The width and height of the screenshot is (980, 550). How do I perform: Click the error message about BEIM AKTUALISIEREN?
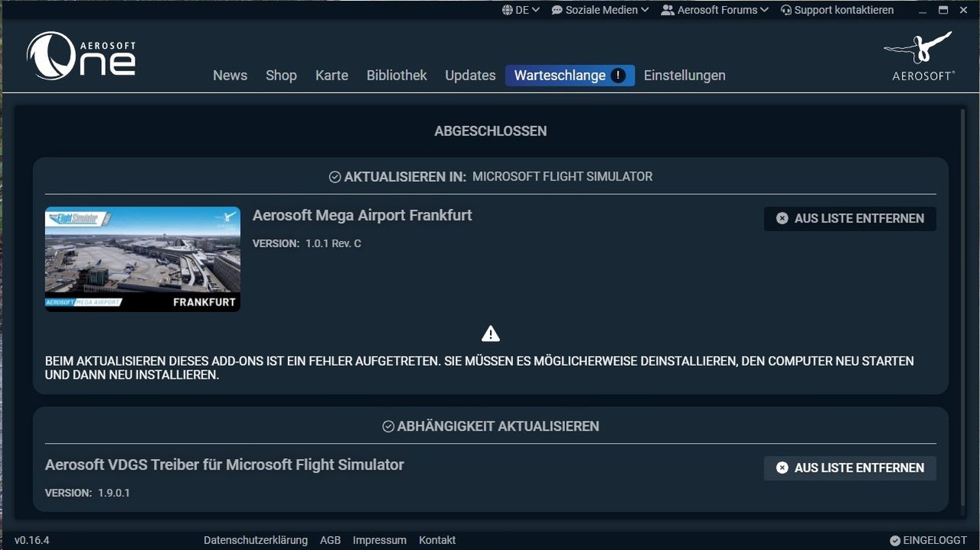pyautogui.click(x=479, y=368)
